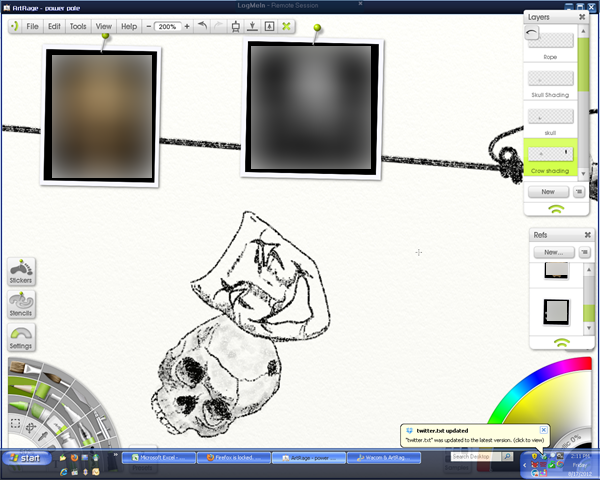This screenshot has width=600, height=480.
Task: Select the oil brush tool in tool picker
Action: coord(24,369)
